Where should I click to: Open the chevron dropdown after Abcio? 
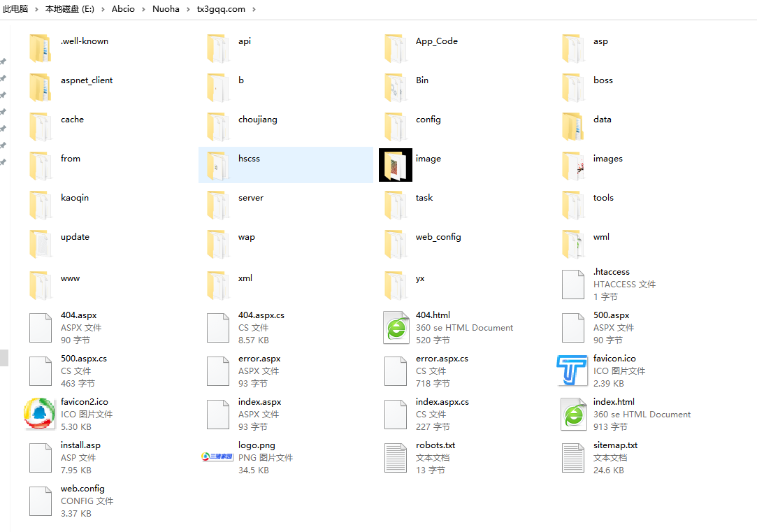[x=143, y=9]
